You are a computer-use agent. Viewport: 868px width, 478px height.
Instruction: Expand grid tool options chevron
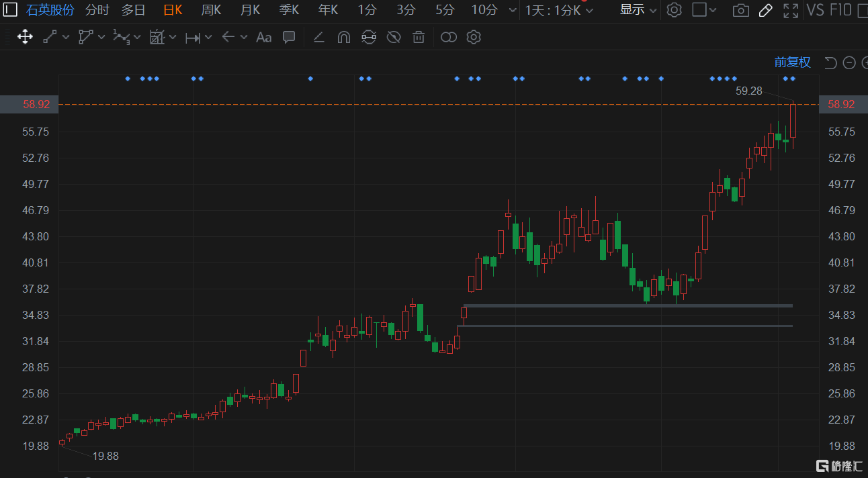[x=173, y=38]
